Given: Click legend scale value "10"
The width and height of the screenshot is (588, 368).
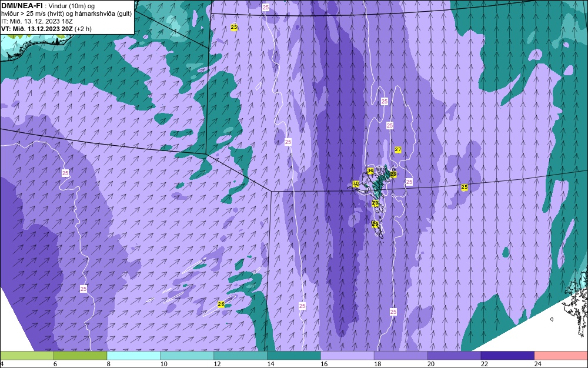Looking at the screenshot, I should pos(164,364).
